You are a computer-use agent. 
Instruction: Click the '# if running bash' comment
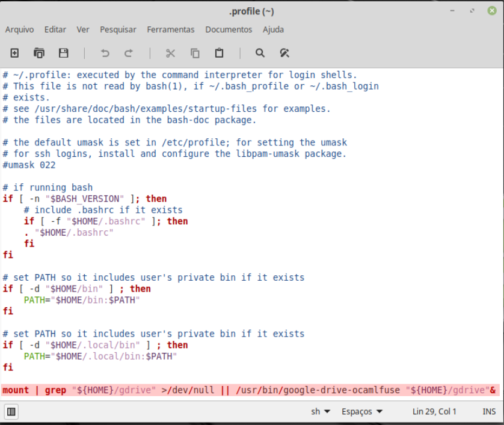48,188
